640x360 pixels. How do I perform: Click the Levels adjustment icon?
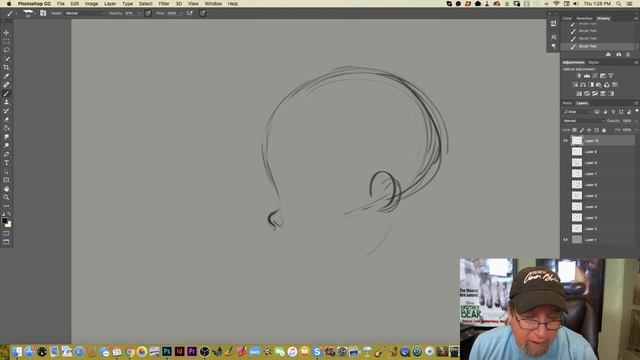[587, 76]
